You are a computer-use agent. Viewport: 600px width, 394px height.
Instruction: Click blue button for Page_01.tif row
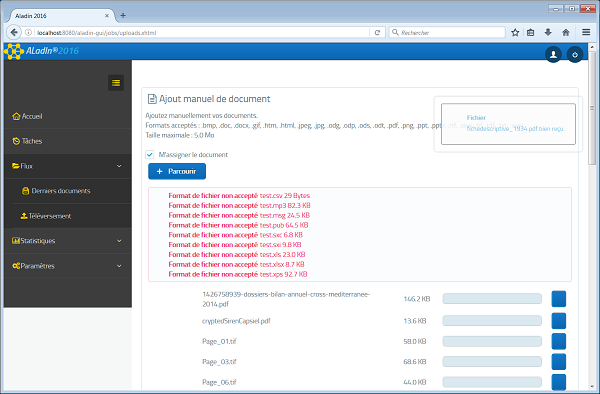coord(559,341)
